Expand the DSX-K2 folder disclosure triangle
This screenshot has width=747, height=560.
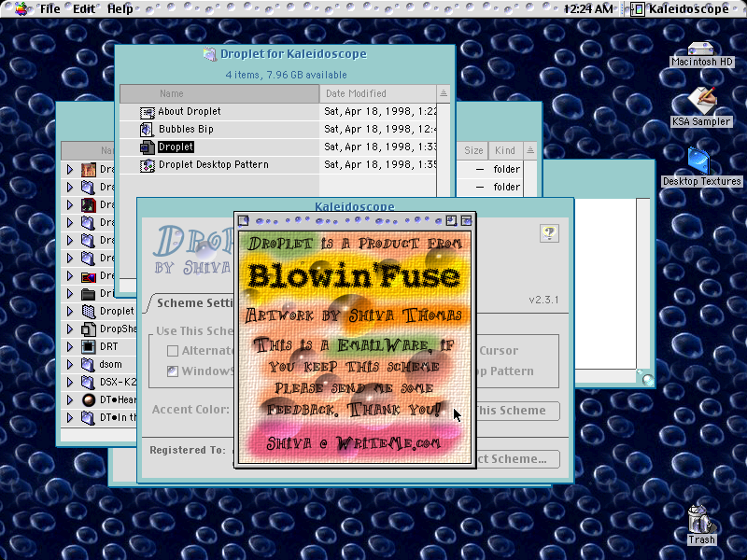pos(70,383)
